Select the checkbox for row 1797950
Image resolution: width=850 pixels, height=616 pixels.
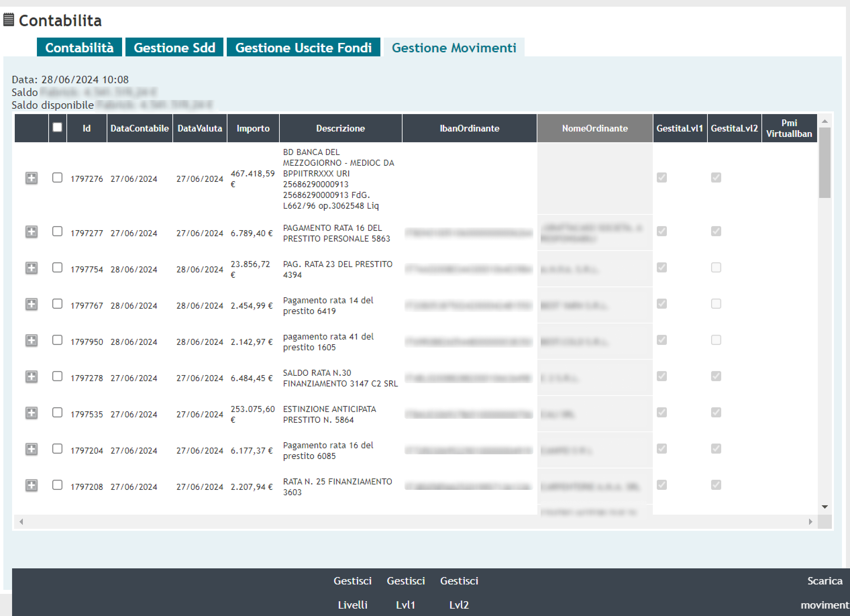click(57, 340)
